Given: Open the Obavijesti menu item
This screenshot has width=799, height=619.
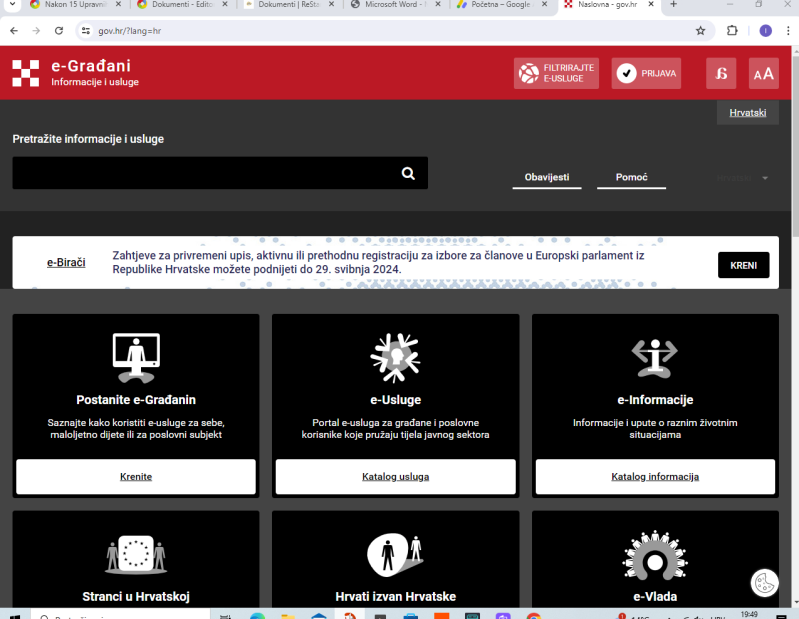Looking at the screenshot, I should (547, 177).
